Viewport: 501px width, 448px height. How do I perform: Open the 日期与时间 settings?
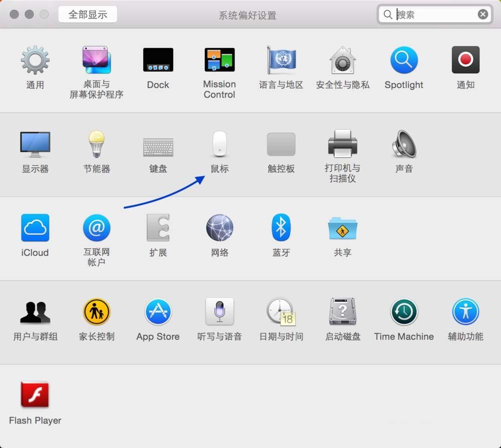tap(281, 311)
